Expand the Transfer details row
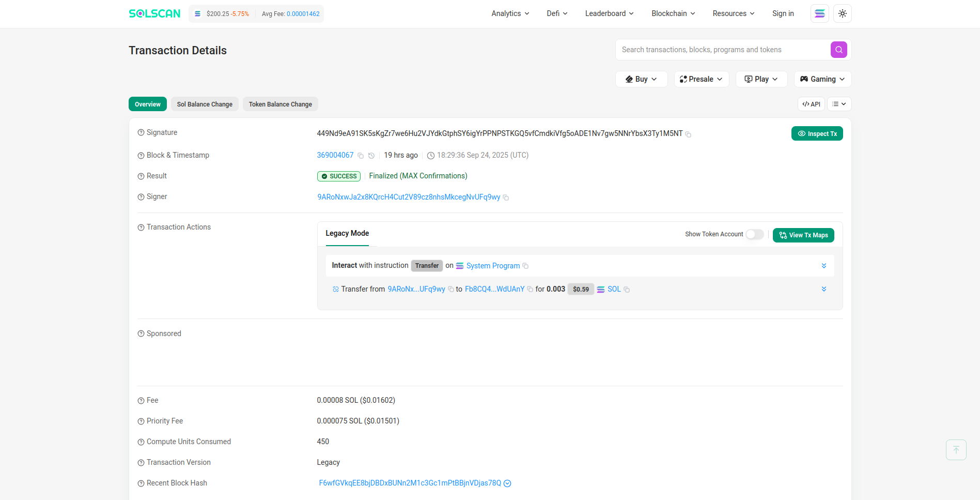This screenshot has width=980, height=500. [x=824, y=289]
